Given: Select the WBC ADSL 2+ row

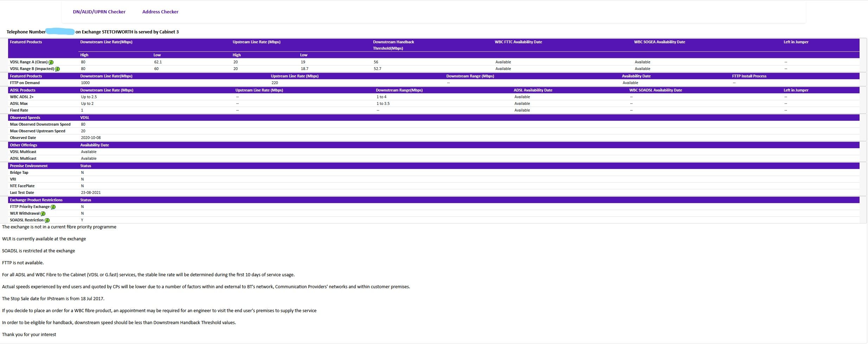Looking at the screenshot, I should 22,97.
